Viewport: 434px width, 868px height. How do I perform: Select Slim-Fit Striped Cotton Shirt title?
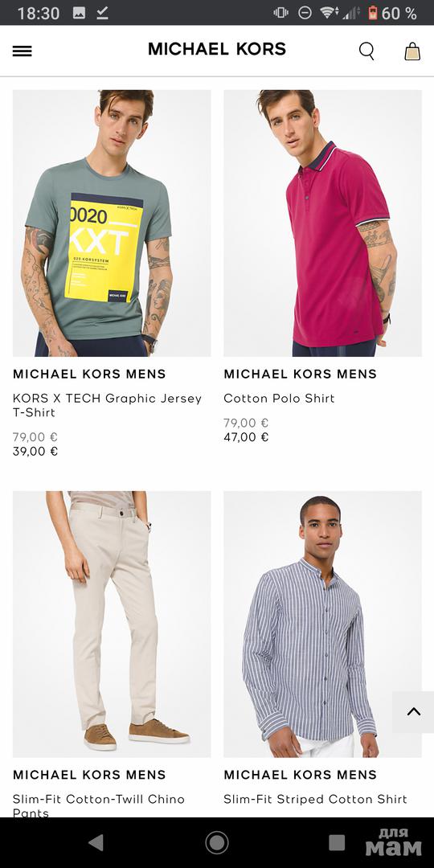click(316, 799)
